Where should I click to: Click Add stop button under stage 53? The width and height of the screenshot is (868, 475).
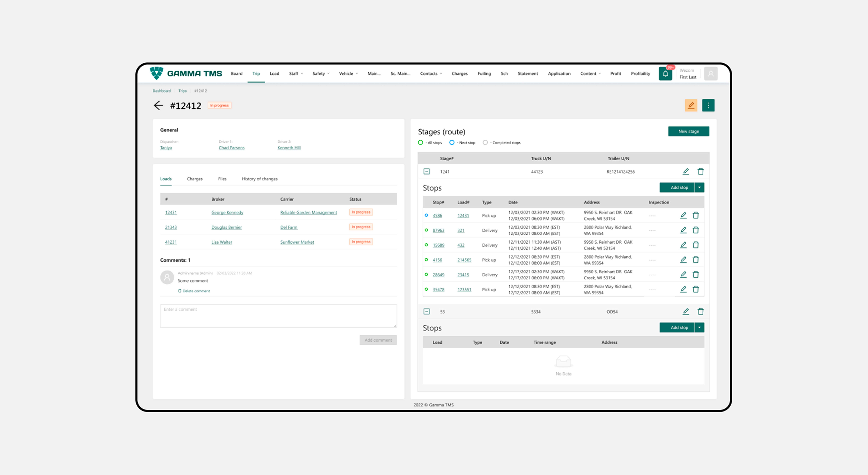click(677, 328)
